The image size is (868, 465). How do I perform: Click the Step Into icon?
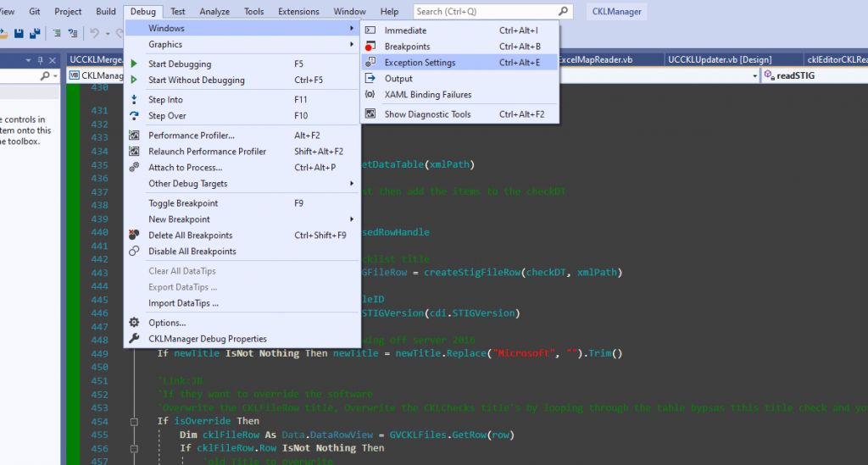(x=134, y=100)
